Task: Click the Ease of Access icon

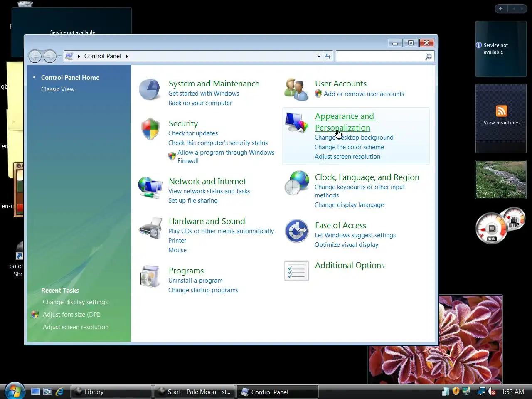Action: pos(296,231)
